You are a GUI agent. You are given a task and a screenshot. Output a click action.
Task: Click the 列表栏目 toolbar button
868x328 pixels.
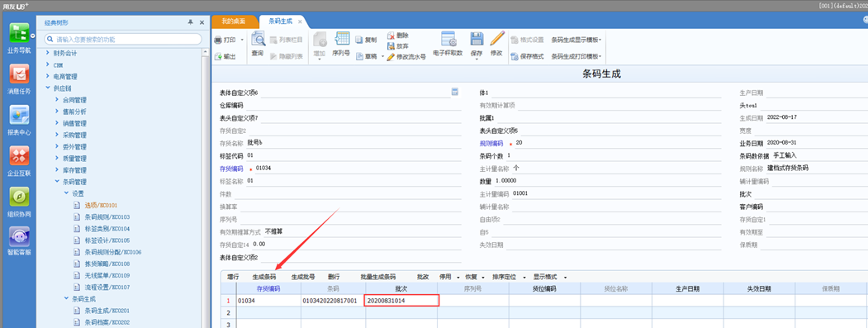tap(287, 40)
